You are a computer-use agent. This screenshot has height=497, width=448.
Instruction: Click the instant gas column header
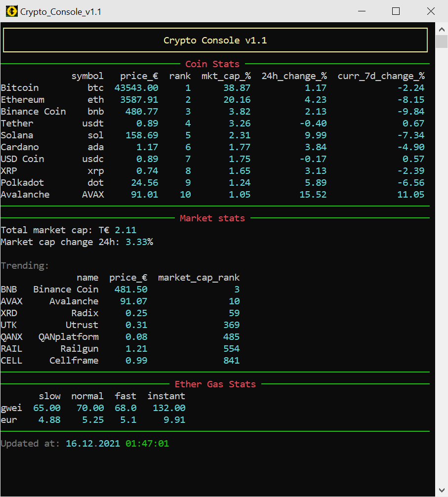tap(166, 396)
